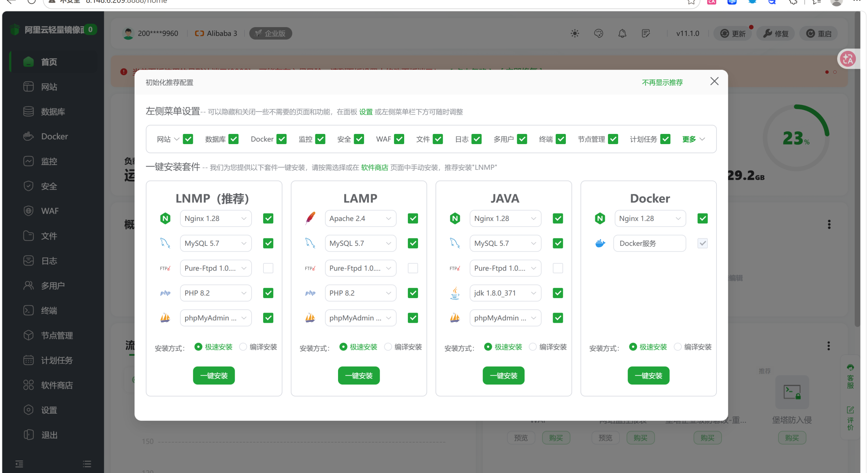
Task: Click 不再显示推荐 link
Action: click(662, 82)
